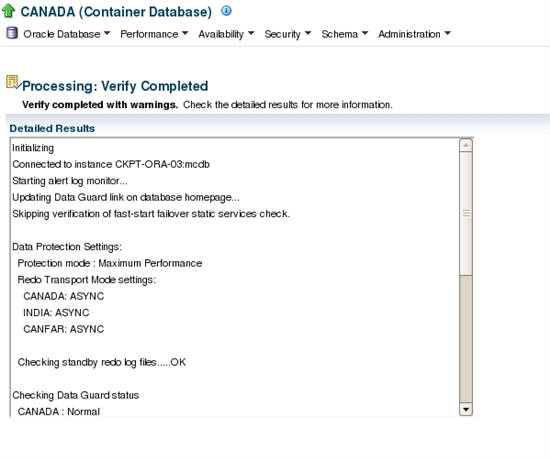Expand the Security dropdown arrow

coord(308,33)
